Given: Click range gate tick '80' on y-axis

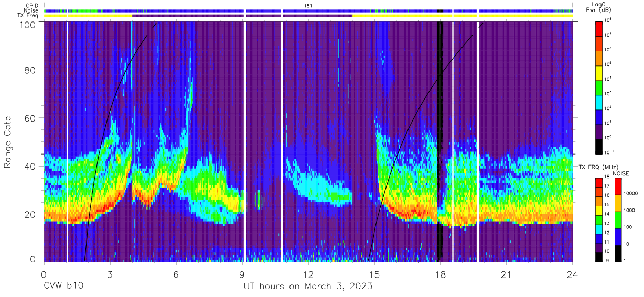Looking at the screenshot, I should pos(29,70).
